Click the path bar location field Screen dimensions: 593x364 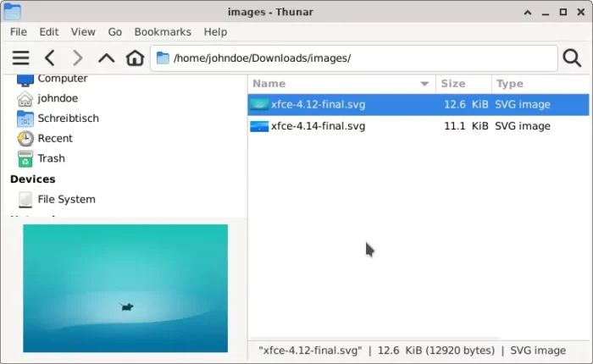coord(354,58)
